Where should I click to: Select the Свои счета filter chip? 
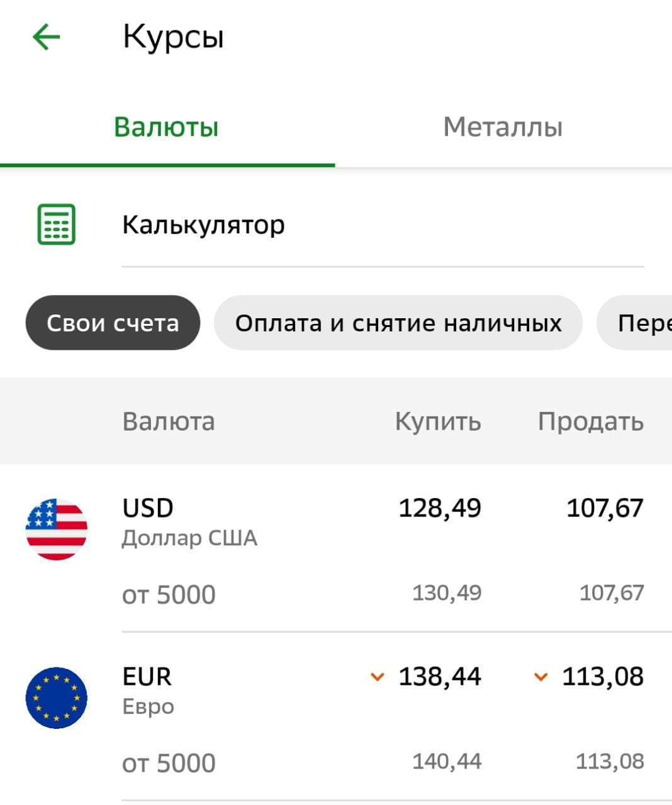pos(113,323)
